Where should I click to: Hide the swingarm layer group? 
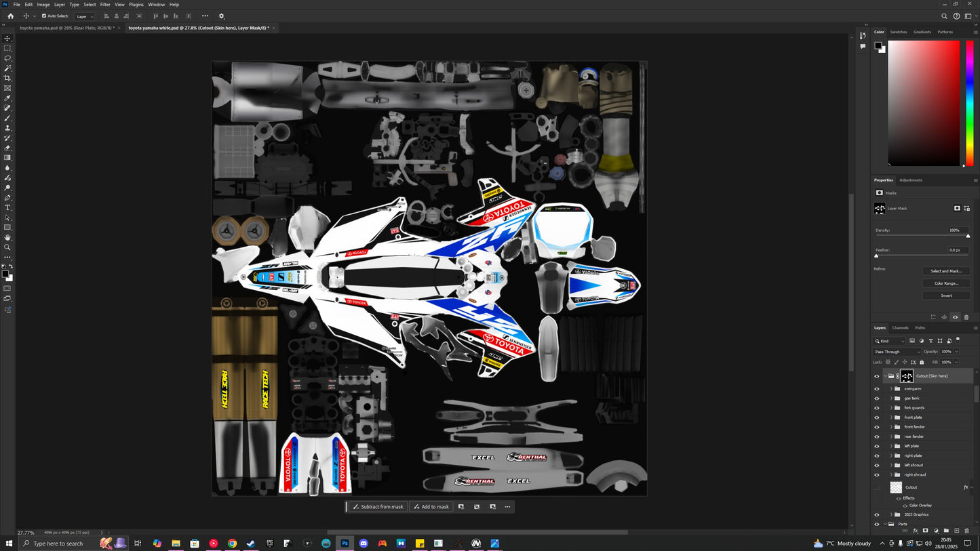coord(876,388)
